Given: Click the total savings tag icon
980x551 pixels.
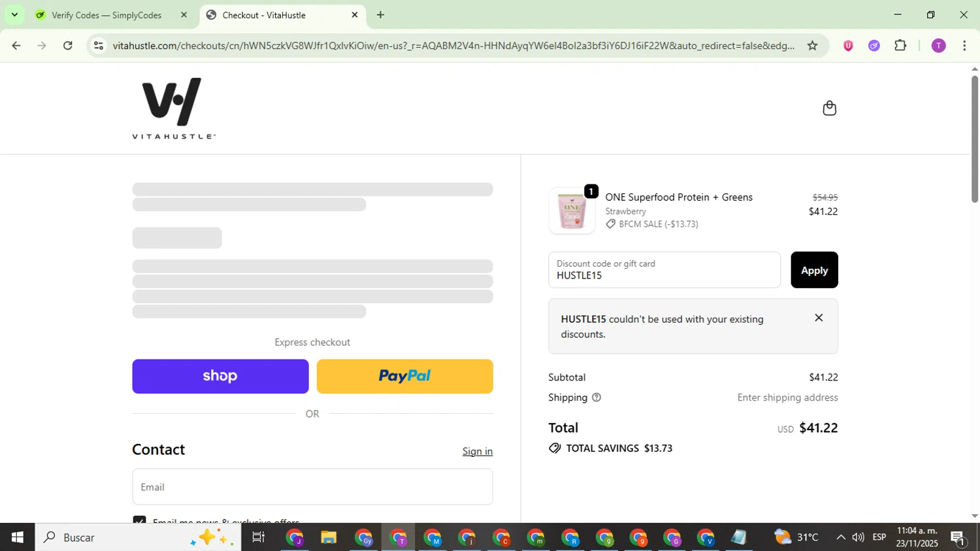Looking at the screenshot, I should tap(555, 448).
